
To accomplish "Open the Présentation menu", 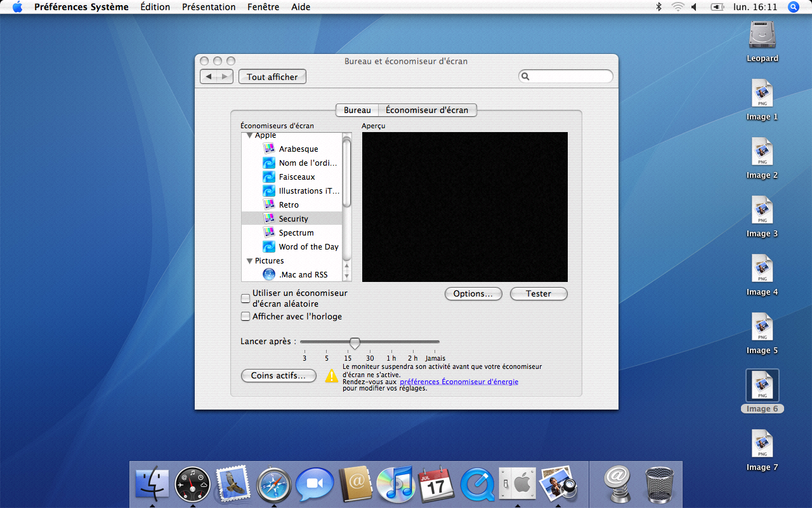I will (209, 7).
